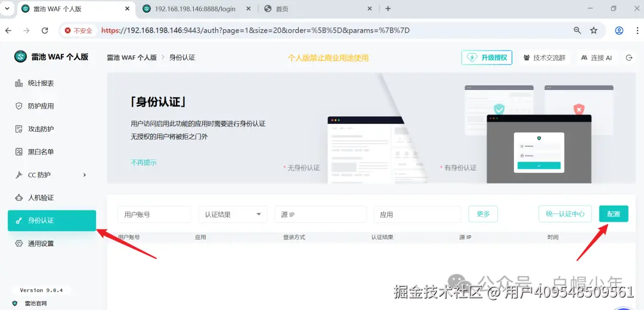The image size is (644, 310).
Task: Click the gear icon beside 通用设置
Action: pos(19,243)
